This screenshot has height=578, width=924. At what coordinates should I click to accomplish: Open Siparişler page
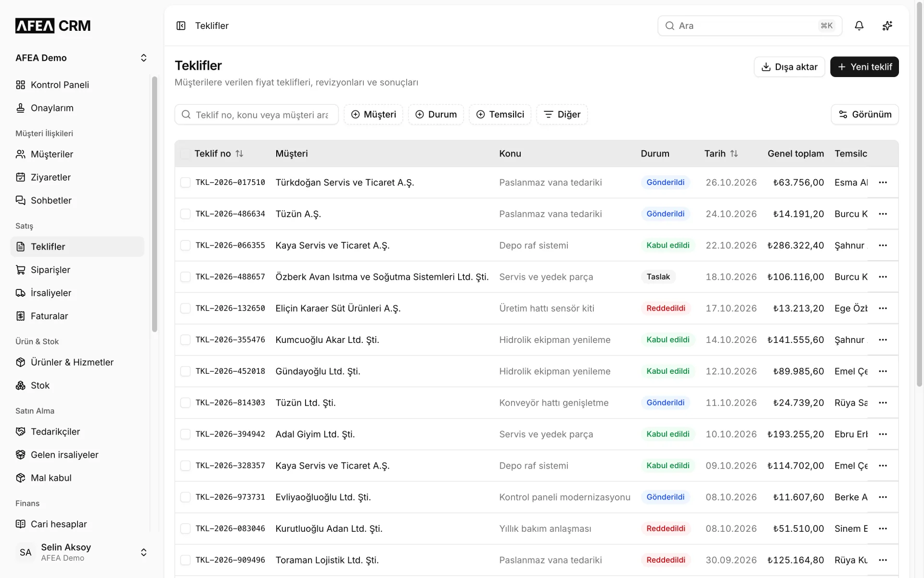point(77,270)
